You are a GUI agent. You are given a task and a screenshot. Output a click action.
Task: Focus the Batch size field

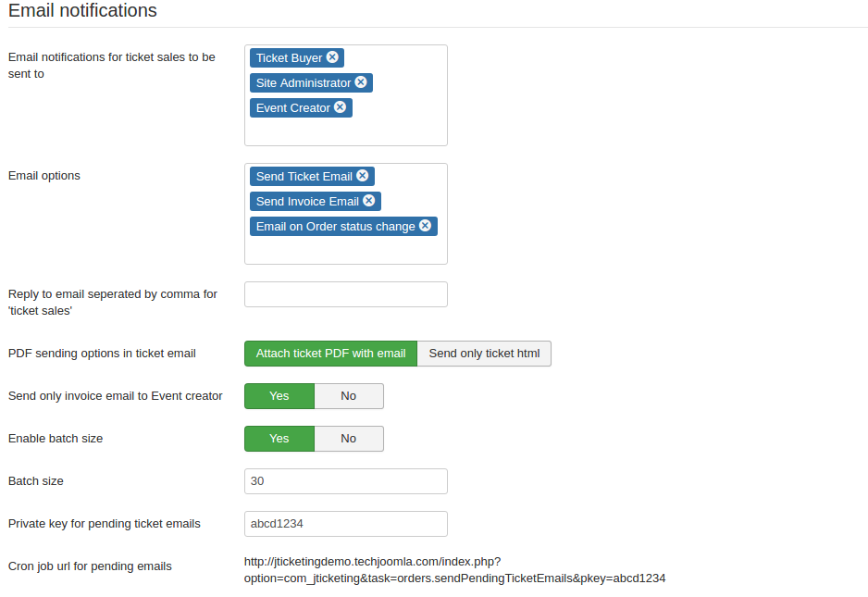click(345, 481)
